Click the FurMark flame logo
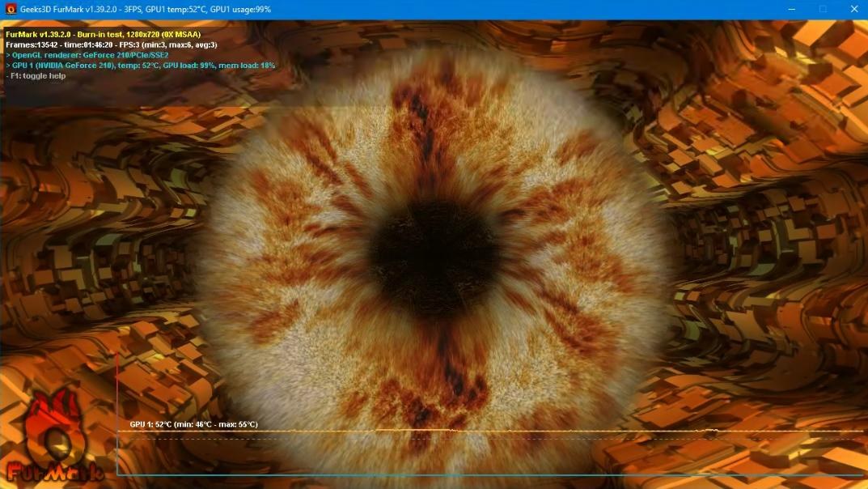 [x=50, y=427]
